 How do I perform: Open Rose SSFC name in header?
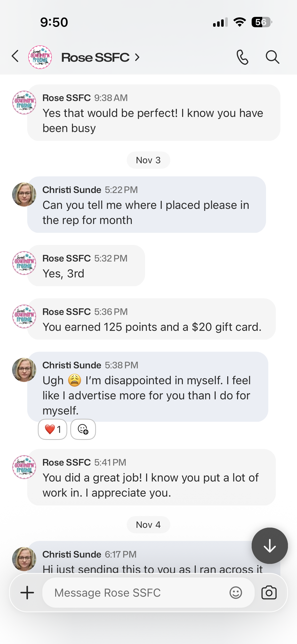click(95, 57)
